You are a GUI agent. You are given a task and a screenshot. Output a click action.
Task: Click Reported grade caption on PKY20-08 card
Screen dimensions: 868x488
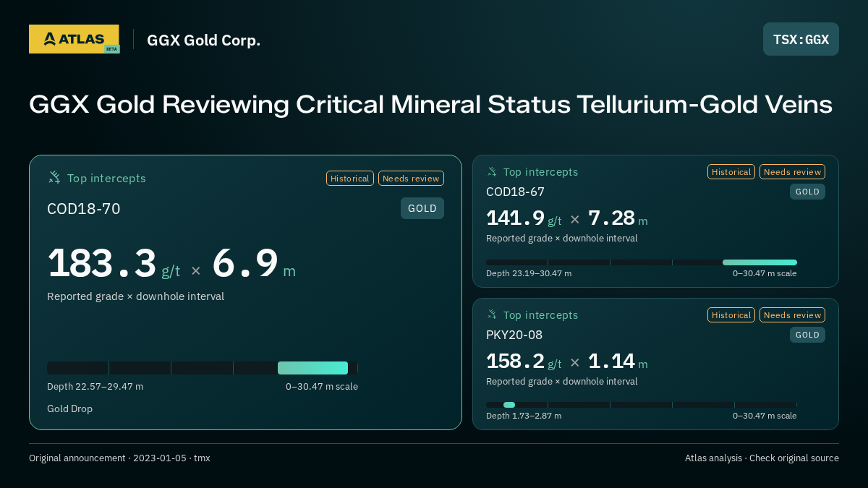(562, 381)
